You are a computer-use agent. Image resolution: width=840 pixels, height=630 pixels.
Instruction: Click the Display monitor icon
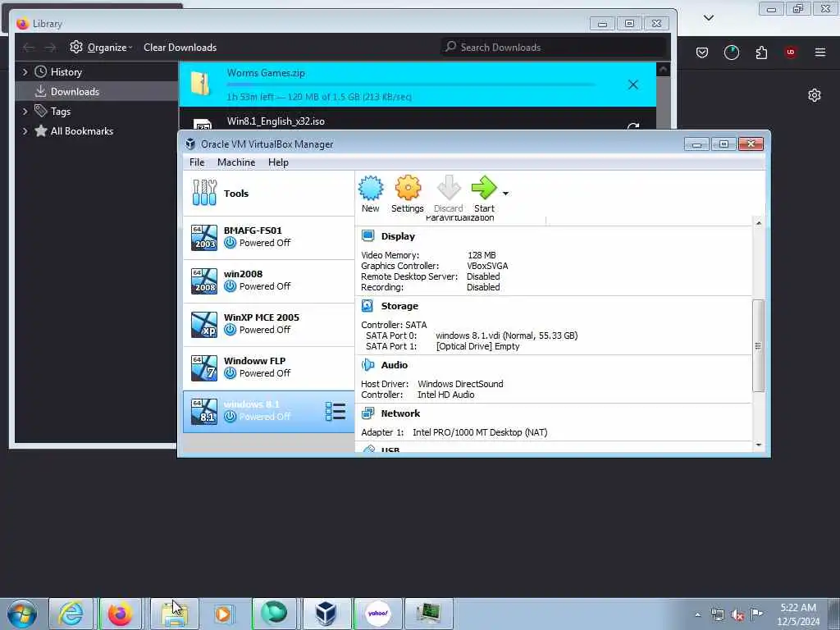(368, 235)
